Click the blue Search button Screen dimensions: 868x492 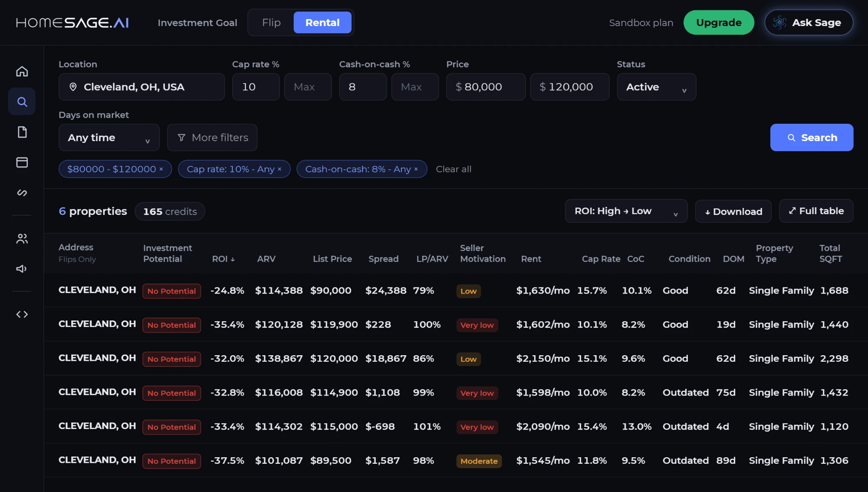coord(812,138)
